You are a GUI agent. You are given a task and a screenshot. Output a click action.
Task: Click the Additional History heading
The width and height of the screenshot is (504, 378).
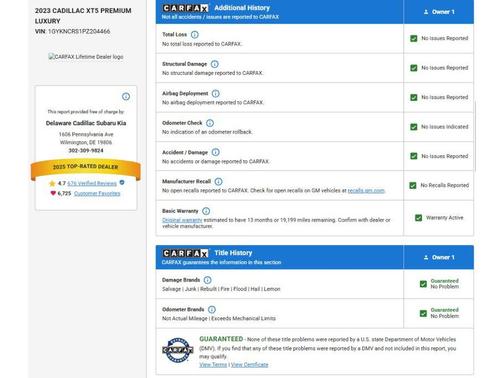242,8
